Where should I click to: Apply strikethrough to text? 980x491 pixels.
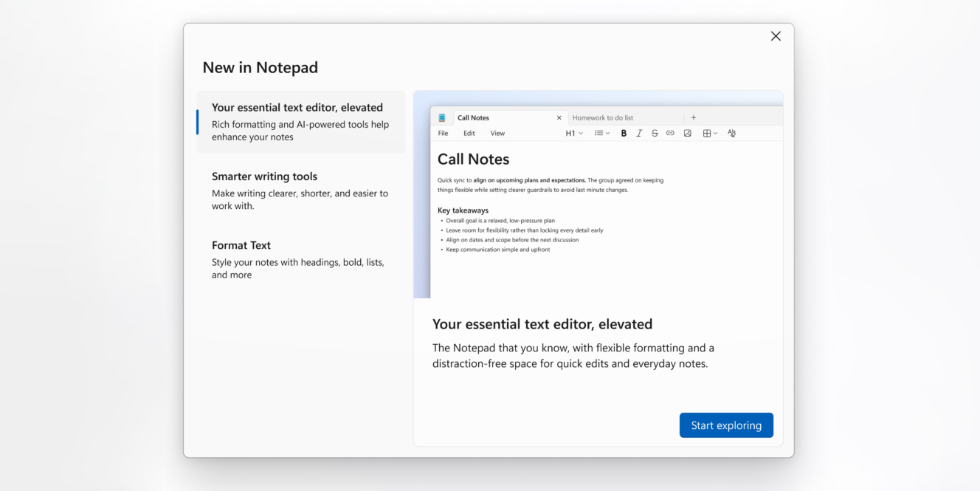(655, 133)
